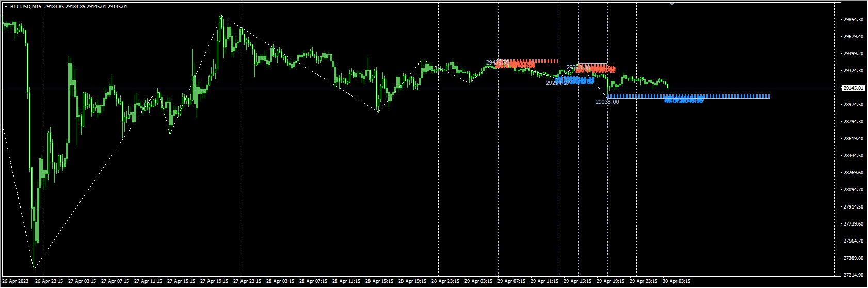Click time axis label 27 Apr 03:15
Viewport: 868px width, 288px height.
pyautogui.click(x=82, y=282)
